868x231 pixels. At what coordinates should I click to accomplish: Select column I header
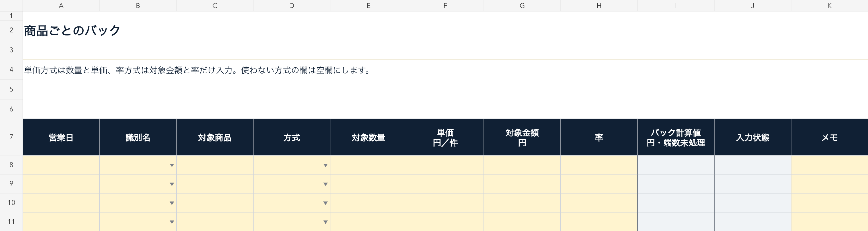tap(676, 6)
